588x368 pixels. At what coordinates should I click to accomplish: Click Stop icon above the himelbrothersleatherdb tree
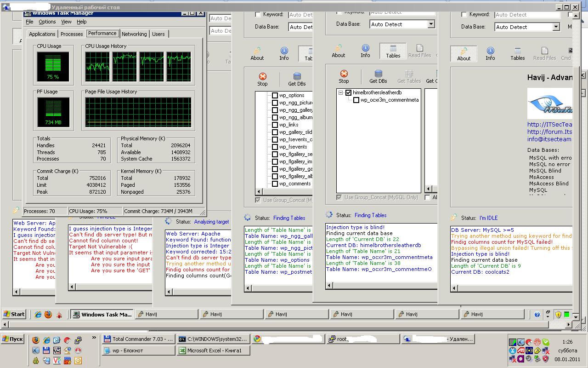point(344,76)
